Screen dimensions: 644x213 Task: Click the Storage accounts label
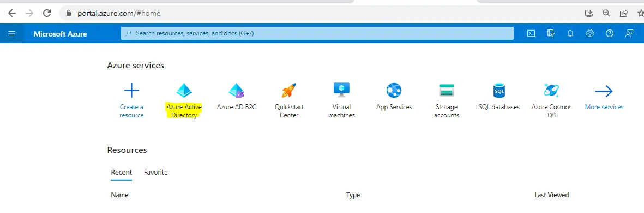(447, 111)
